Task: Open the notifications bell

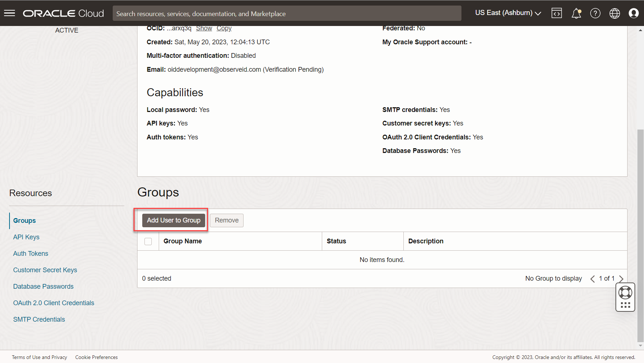Action: pyautogui.click(x=576, y=13)
